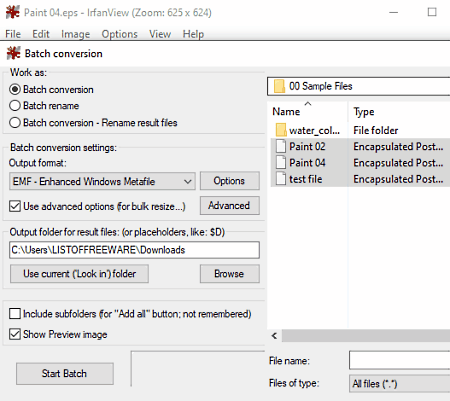Select the Batch rename radio button
The height and width of the screenshot is (401, 450).
(15, 106)
